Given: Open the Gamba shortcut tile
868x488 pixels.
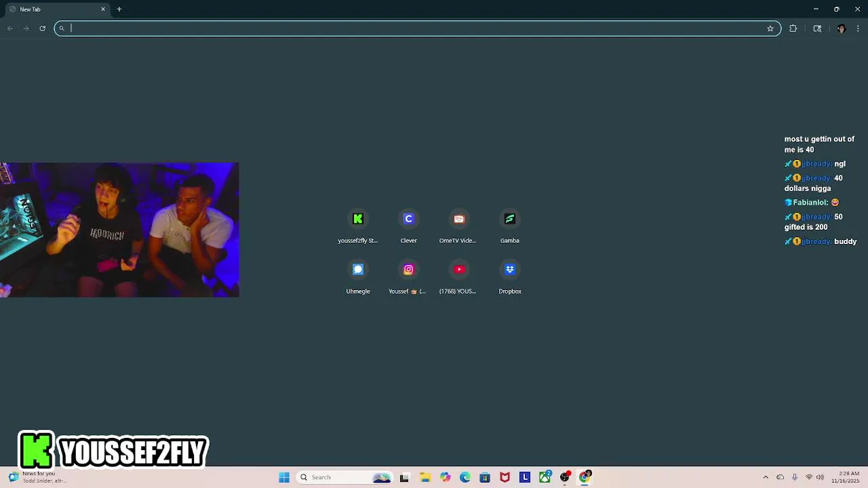Looking at the screenshot, I should pyautogui.click(x=510, y=226).
